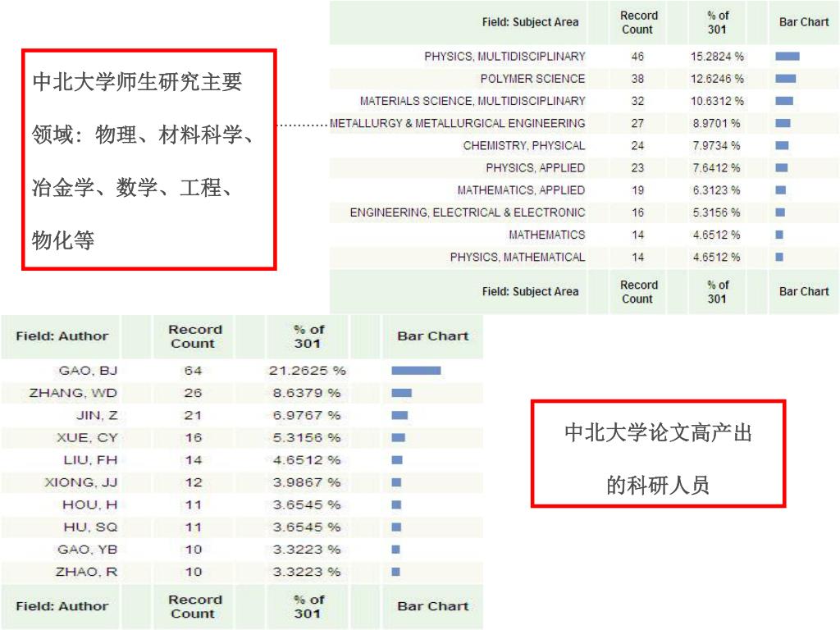Select the POLYMER SCIENCE subject entry

tap(532, 79)
